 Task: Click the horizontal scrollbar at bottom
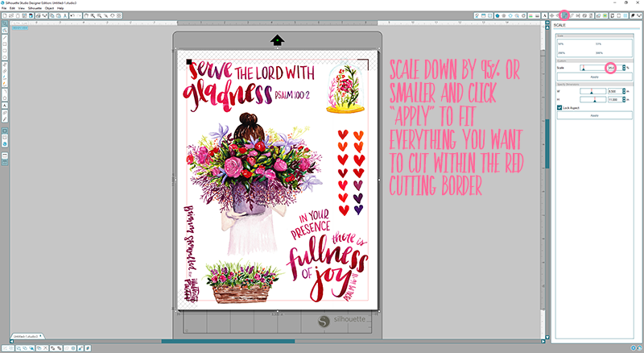[x=228, y=341]
